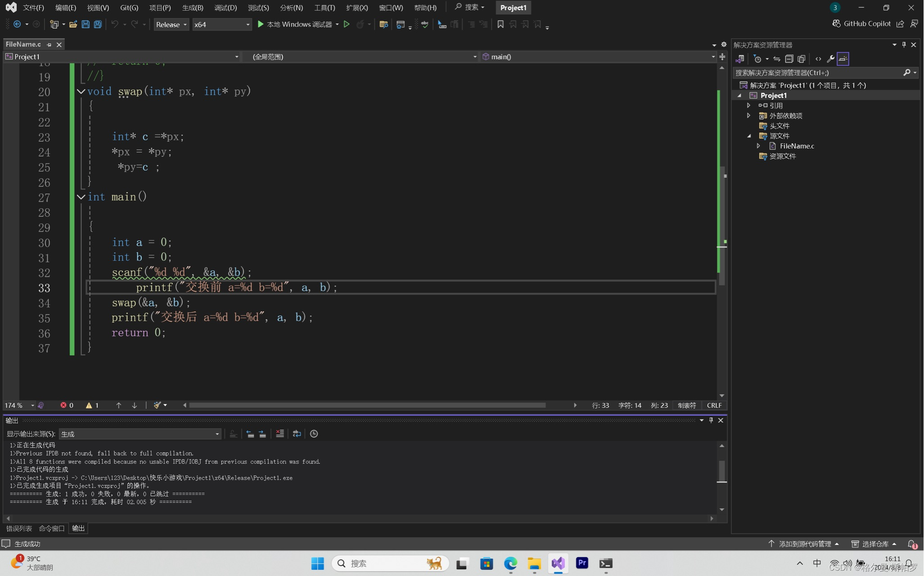Open the x64 platform dropdown

tap(221, 24)
